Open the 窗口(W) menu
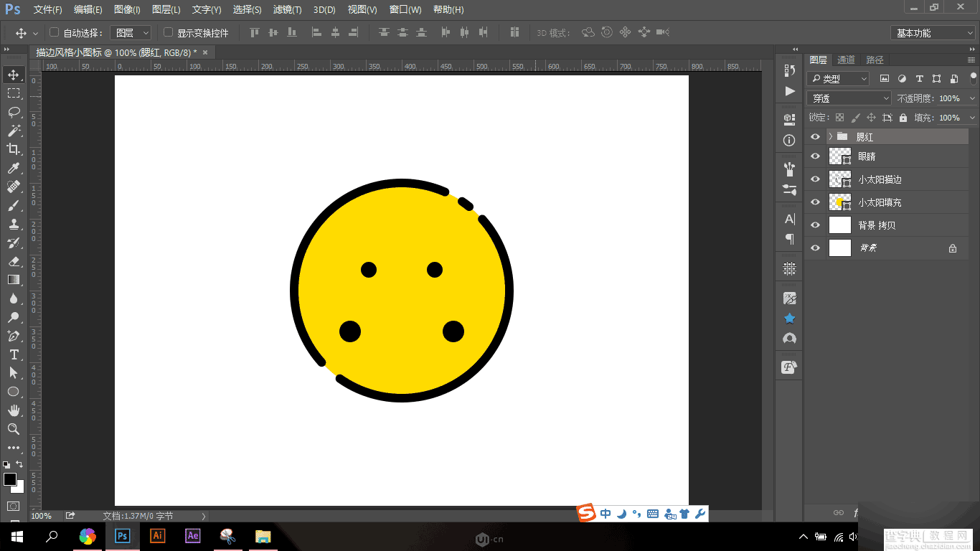This screenshot has height=551, width=980. coord(405,10)
